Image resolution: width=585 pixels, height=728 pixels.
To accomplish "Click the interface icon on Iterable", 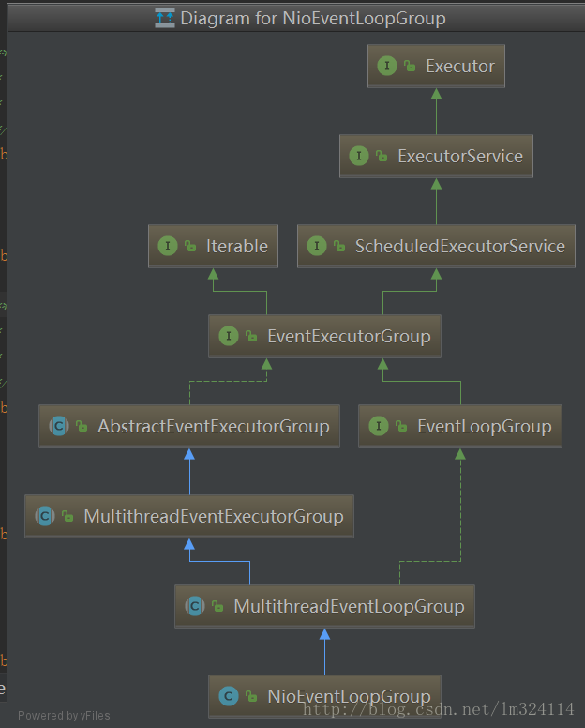I will (168, 246).
